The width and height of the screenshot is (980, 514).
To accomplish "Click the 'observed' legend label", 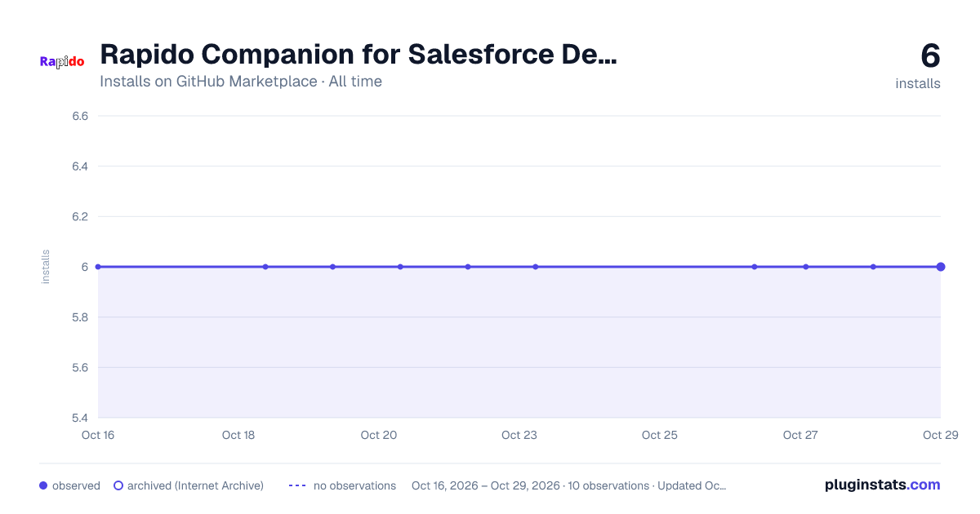I will [76, 485].
